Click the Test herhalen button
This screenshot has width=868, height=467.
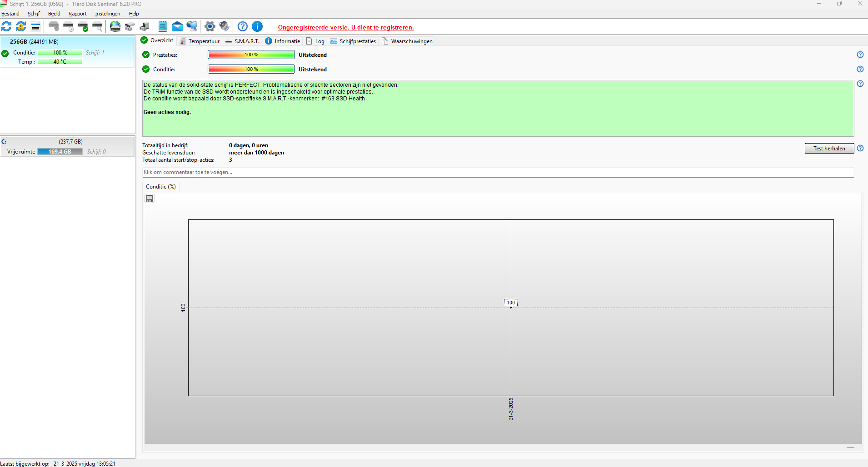[829, 149]
